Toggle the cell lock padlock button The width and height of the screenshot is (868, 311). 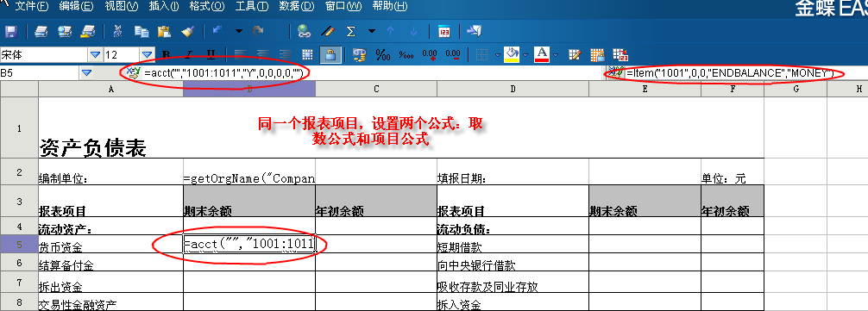coord(330,54)
